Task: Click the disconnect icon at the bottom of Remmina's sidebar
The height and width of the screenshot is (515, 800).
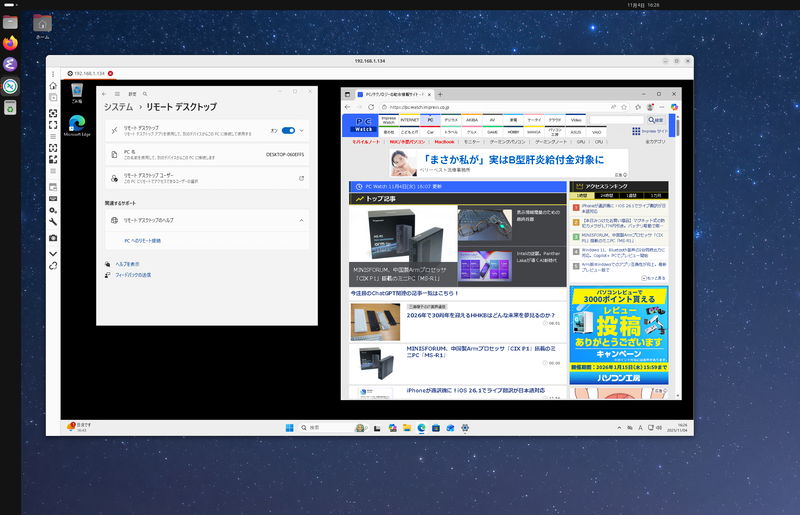Action: [53, 266]
